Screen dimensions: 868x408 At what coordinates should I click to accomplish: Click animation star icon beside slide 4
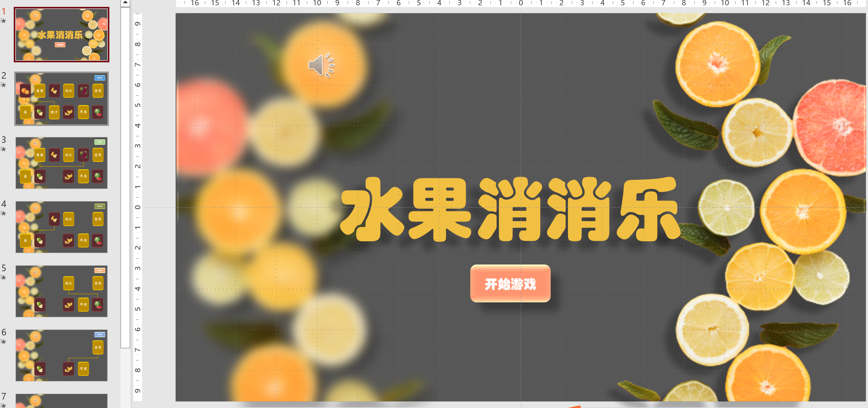click(x=3, y=213)
